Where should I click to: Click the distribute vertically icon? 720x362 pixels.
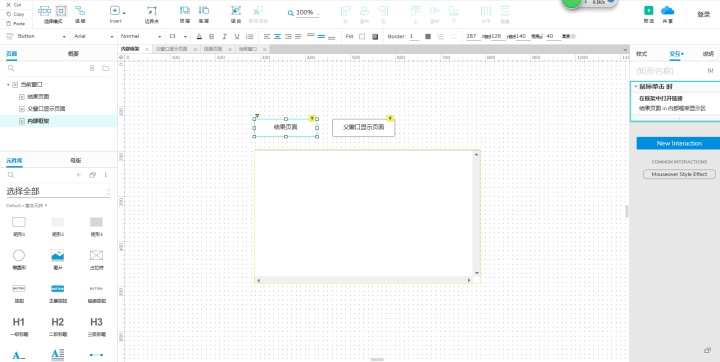505,11
